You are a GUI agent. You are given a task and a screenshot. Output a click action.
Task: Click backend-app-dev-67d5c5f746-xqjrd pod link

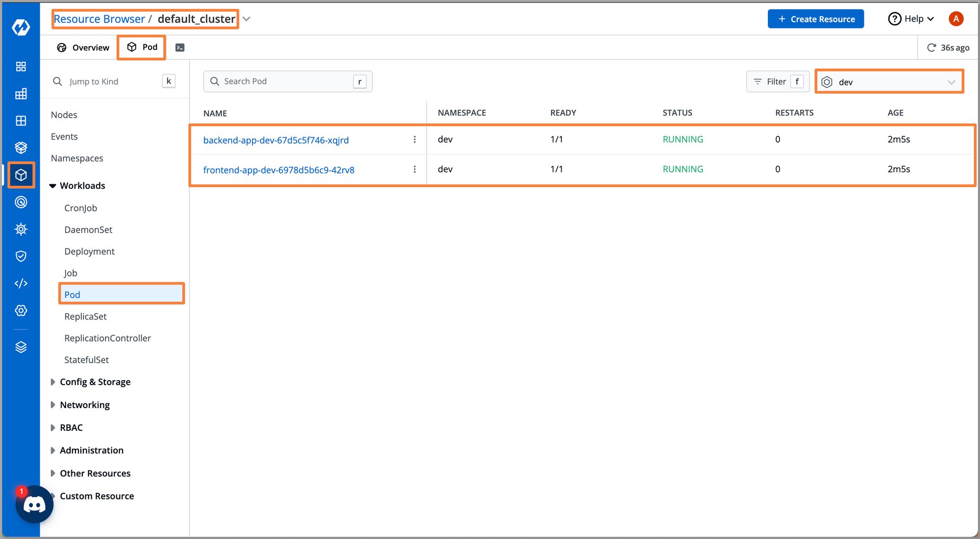coord(276,139)
